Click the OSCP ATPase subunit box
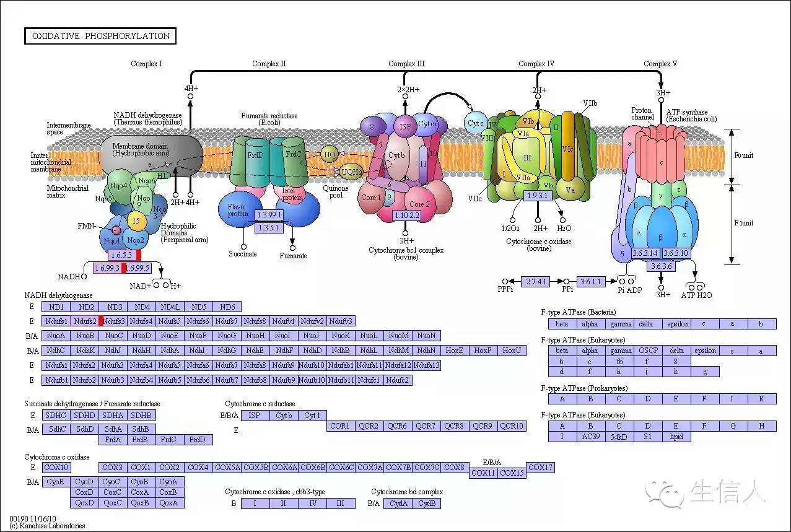The height and width of the screenshot is (532, 791). [649, 351]
